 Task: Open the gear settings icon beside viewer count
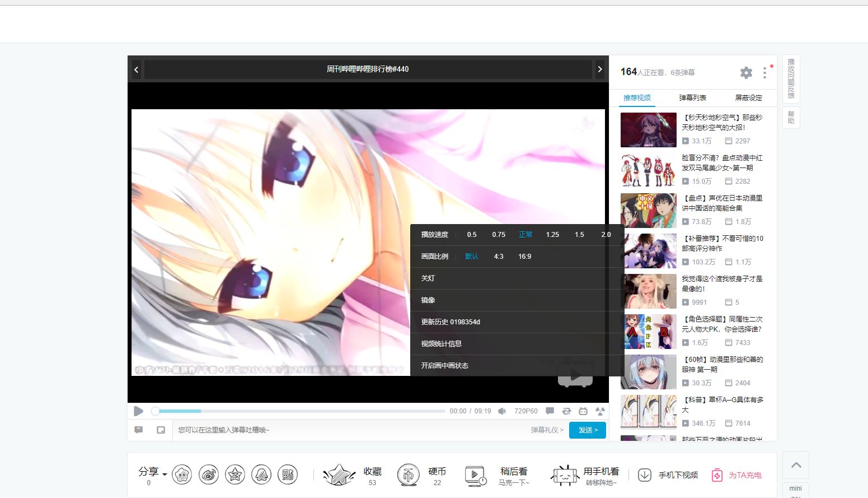(x=746, y=73)
